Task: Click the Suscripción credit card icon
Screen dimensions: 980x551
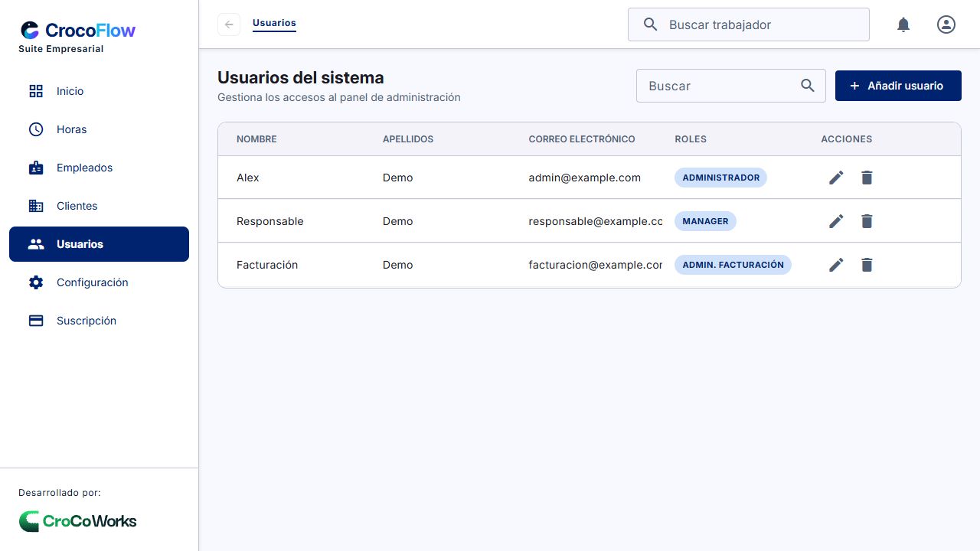Action: [36, 321]
